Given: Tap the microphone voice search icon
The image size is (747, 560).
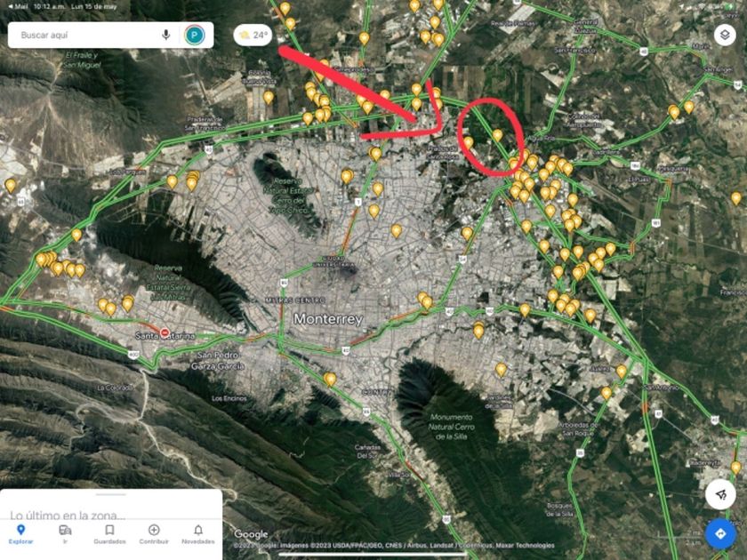Looking at the screenshot, I should pos(165,35).
